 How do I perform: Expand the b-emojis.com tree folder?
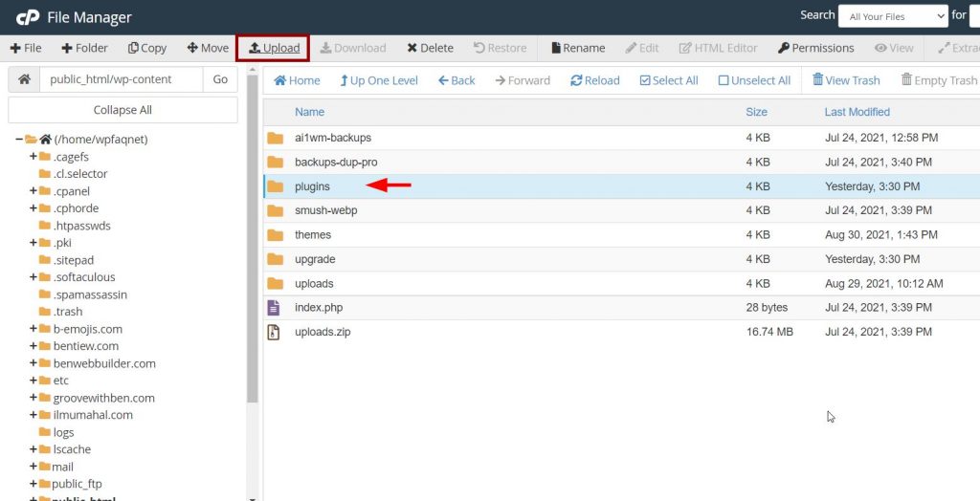33,329
